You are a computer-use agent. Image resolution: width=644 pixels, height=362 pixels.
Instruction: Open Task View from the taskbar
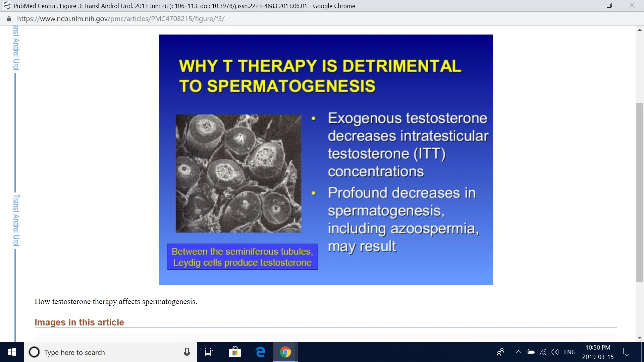(x=209, y=352)
